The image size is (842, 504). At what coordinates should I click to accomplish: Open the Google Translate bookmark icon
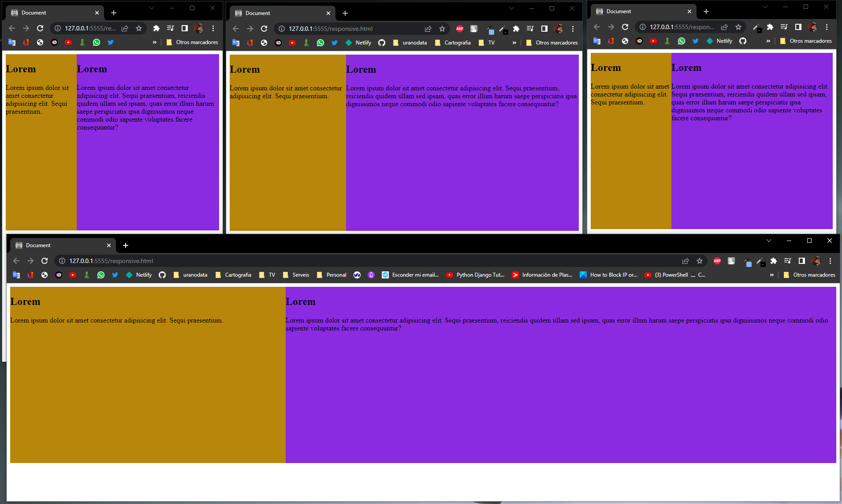[x=16, y=274]
